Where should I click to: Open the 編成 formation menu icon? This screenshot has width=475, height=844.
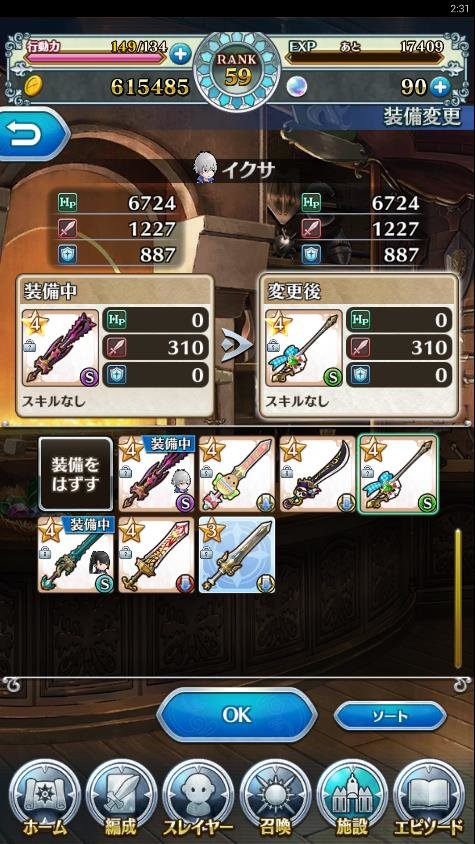[x=121, y=797]
